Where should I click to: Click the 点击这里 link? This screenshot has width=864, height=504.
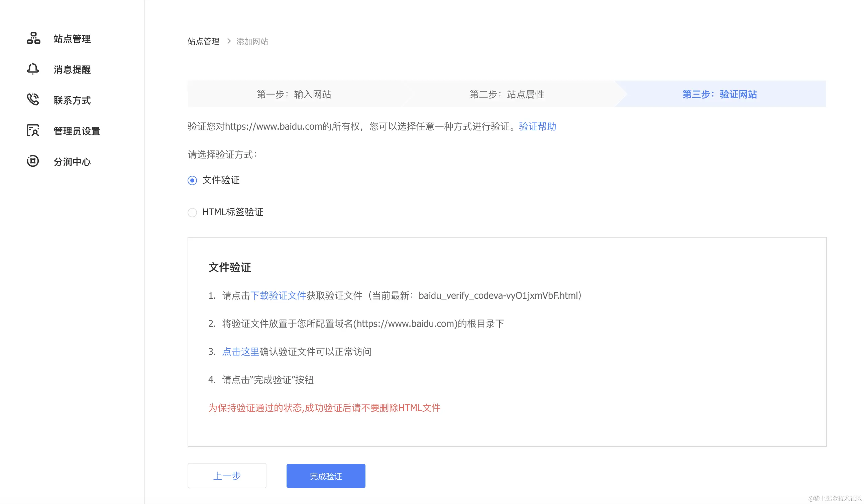(x=240, y=352)
